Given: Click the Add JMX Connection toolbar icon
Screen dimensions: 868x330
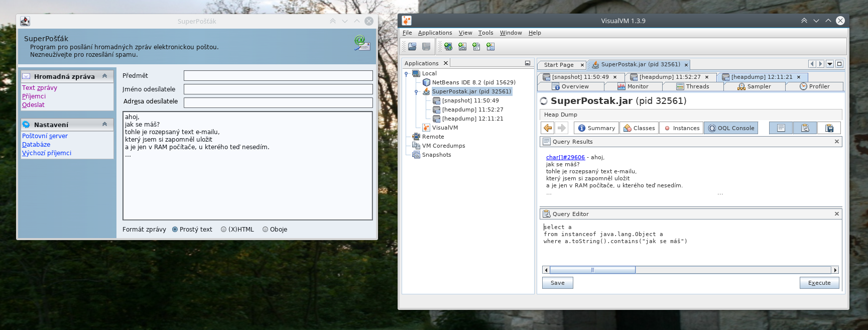Looking at the screenshot, I should coord(462,47).
